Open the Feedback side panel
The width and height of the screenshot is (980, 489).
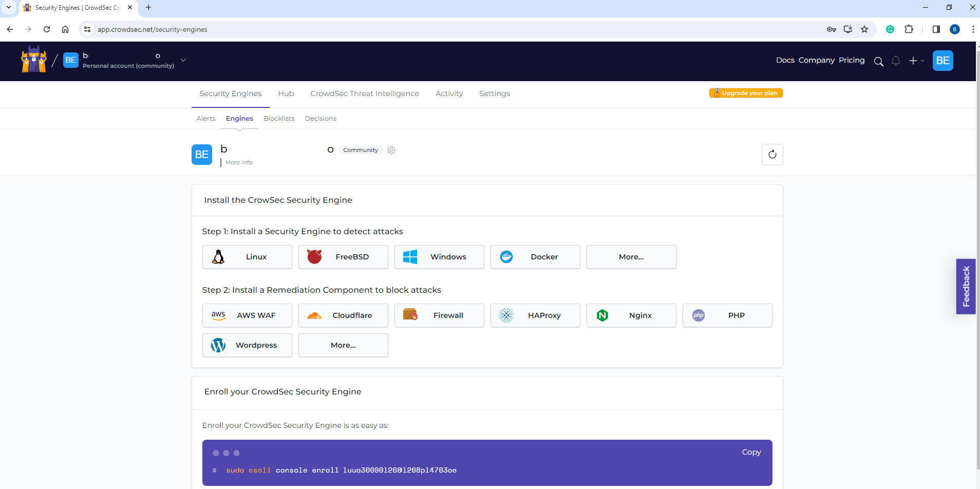point(965,286)
